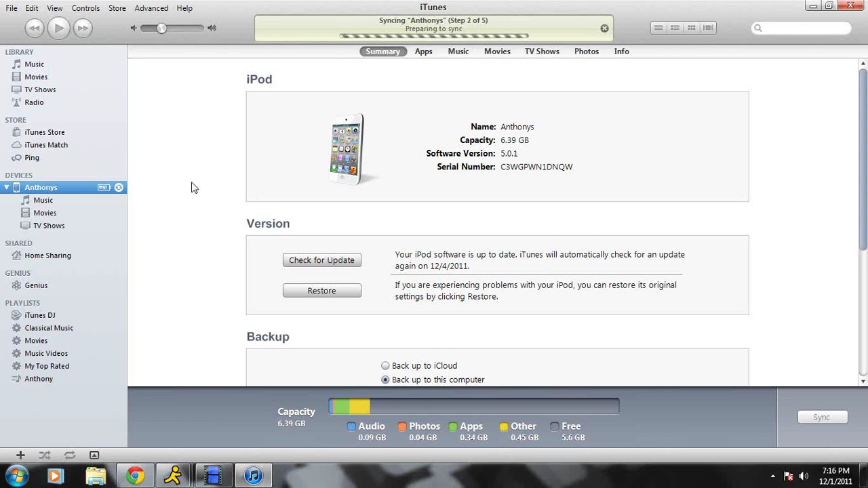Screen dimensions: 868x488
Task: Click the previous track rewind button
Action: (x=35, y=28)
